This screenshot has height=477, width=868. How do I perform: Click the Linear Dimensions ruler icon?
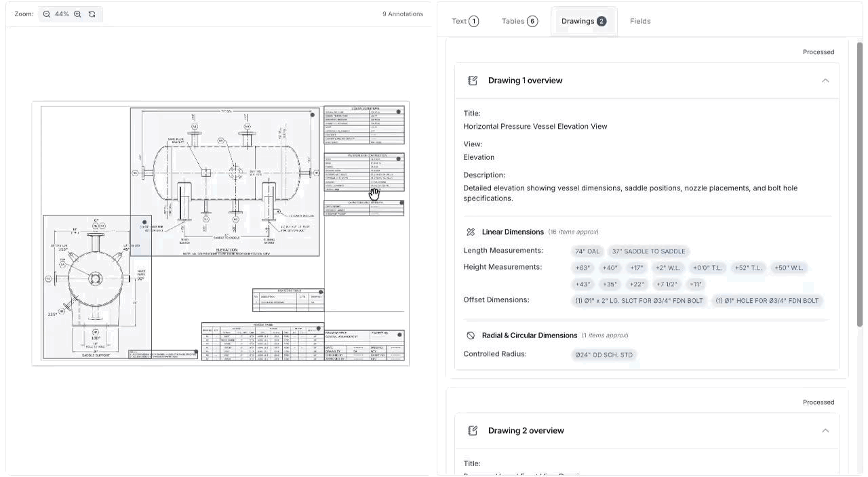click(471, 232)
